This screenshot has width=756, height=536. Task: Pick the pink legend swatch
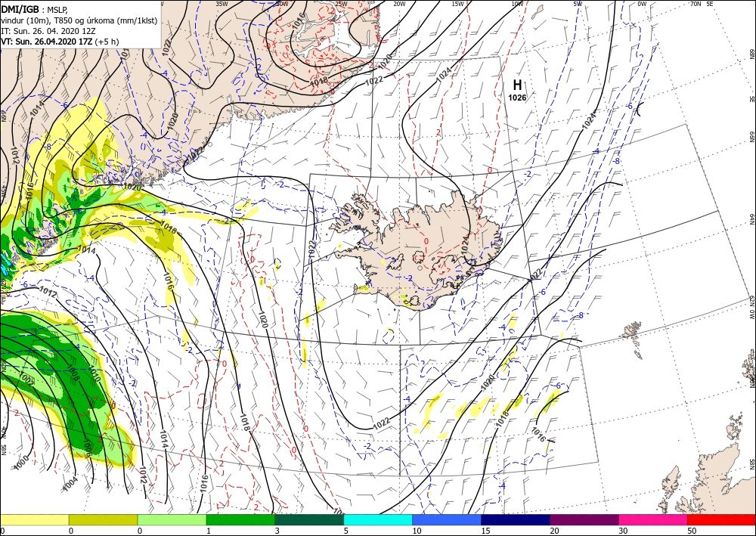653,519
